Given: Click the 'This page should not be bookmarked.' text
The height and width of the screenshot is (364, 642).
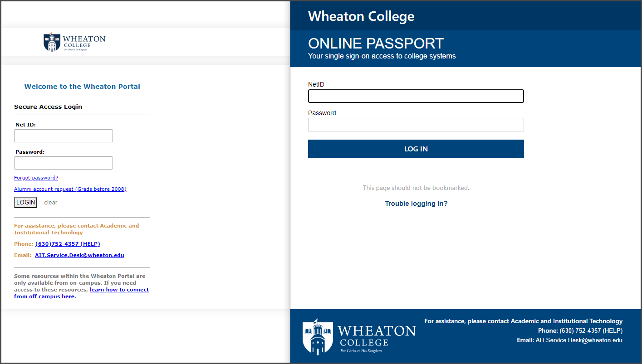Looking at the screenshot, I should coord(416,188).
